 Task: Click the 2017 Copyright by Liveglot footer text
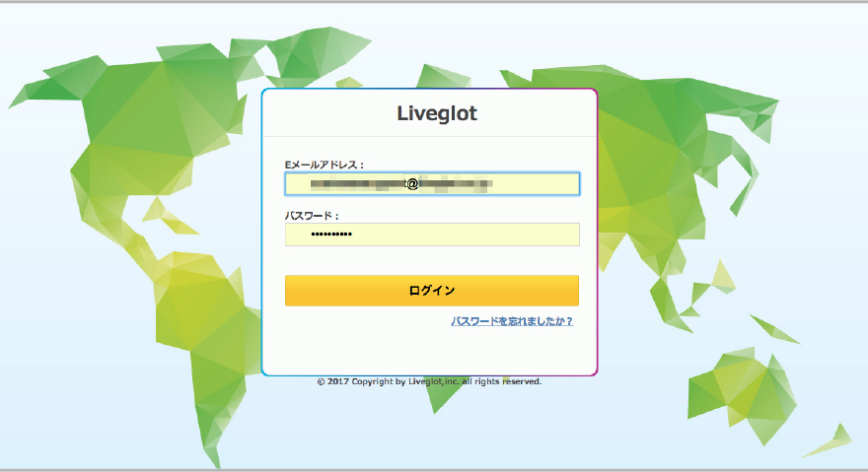point(429,381)
